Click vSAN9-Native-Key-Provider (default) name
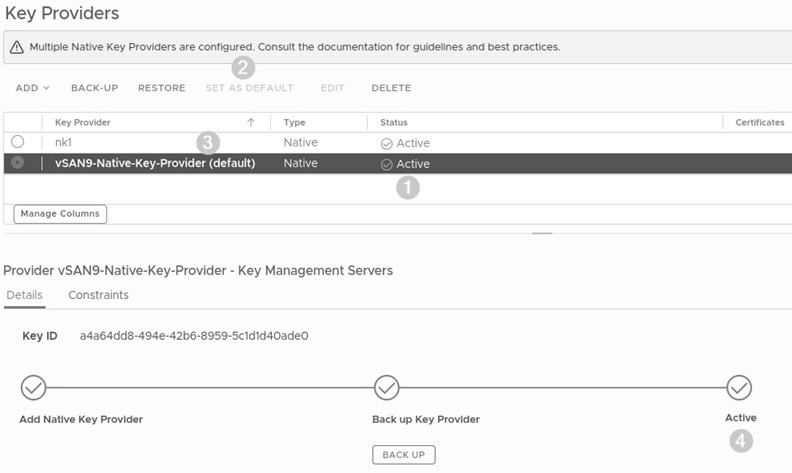 click(x=155, y=163)
